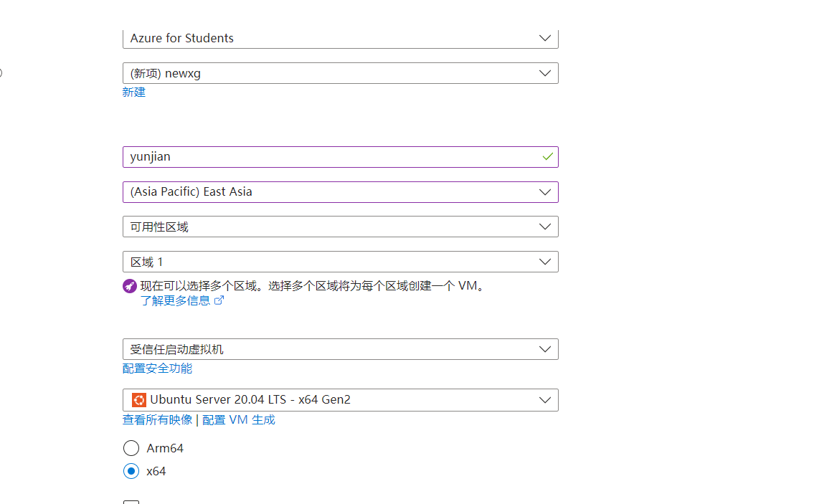The height and width of the screenshot is (504, 814).
Task: Open the 查看所有映像 link
Action: [x=157, y=419]
